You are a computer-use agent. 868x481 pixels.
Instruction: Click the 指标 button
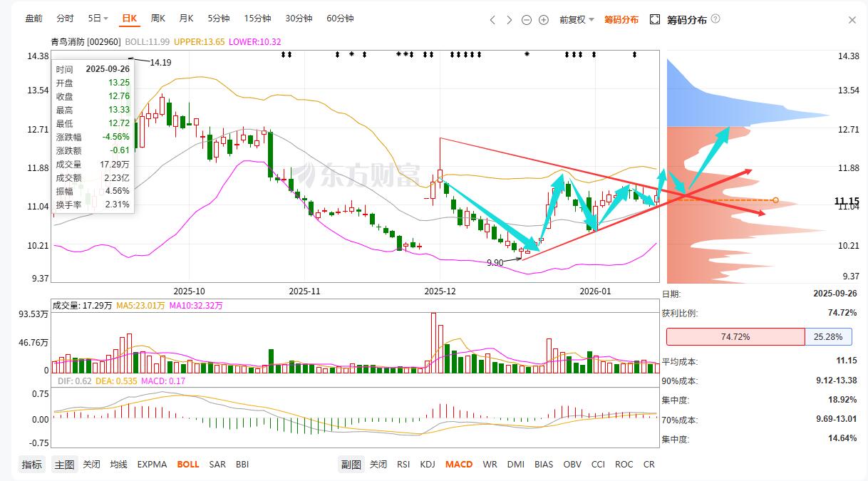click(x=31, y=465)
